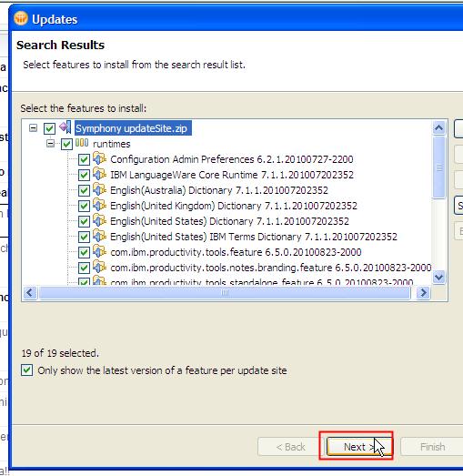
Task: Click the English(Australia) Dictionary feature icon
Action: tap(99, 189)
